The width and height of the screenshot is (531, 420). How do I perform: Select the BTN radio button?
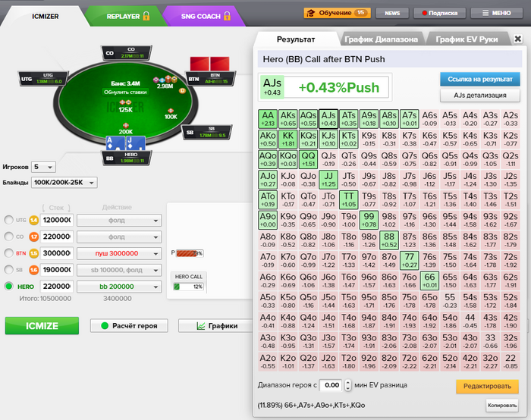pyautogui.click(x=9, y=253)
